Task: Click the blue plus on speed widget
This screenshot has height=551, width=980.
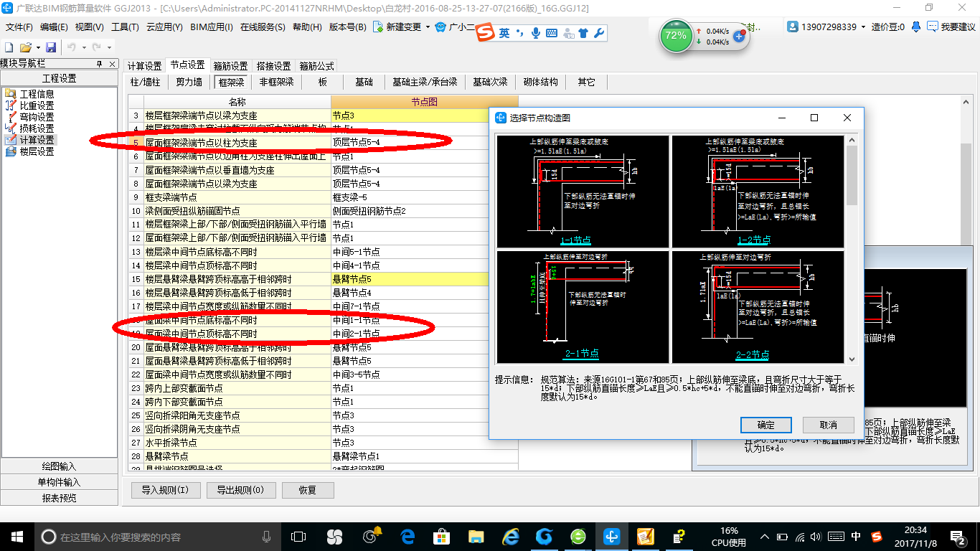Action: pyautogui.click(x=739, y=36)
